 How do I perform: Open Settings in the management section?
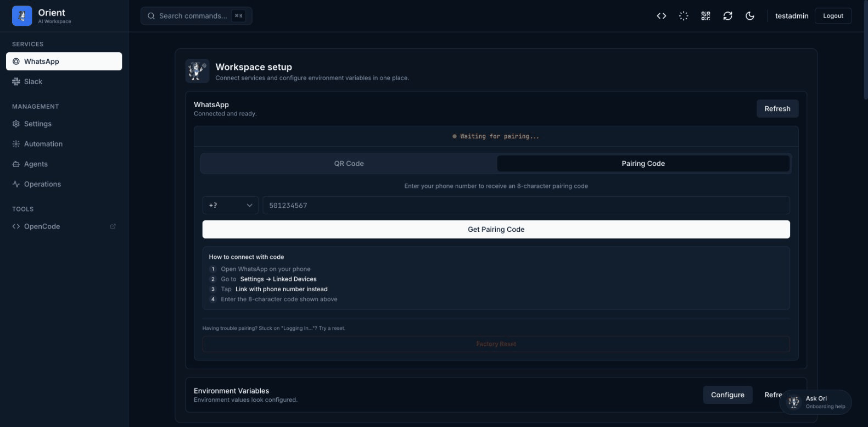[37, 124]
